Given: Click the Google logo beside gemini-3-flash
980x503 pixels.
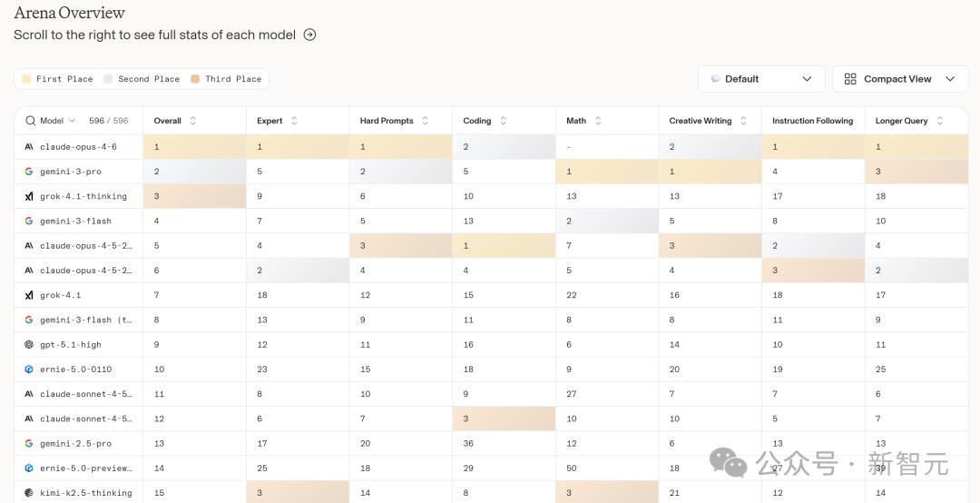Looking at the screenshot, I should pyautogui.click(x=29, y=221).
